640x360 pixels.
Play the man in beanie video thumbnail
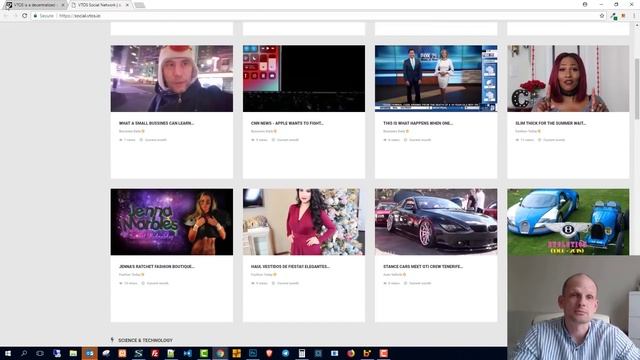click(x=172, y=78)
